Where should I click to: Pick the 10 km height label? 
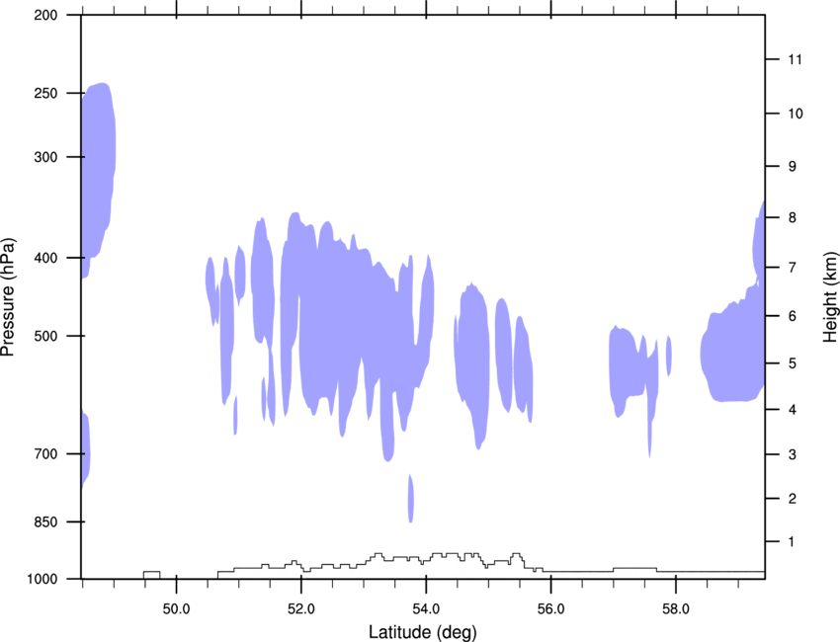click(x=796, y=114)
